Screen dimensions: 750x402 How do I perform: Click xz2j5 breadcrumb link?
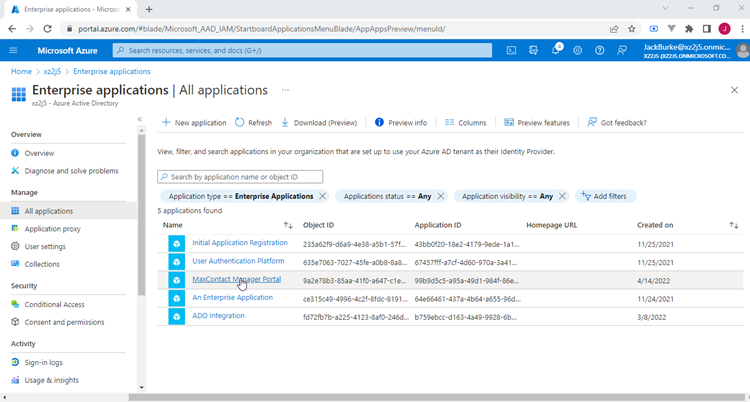(52, 71)
